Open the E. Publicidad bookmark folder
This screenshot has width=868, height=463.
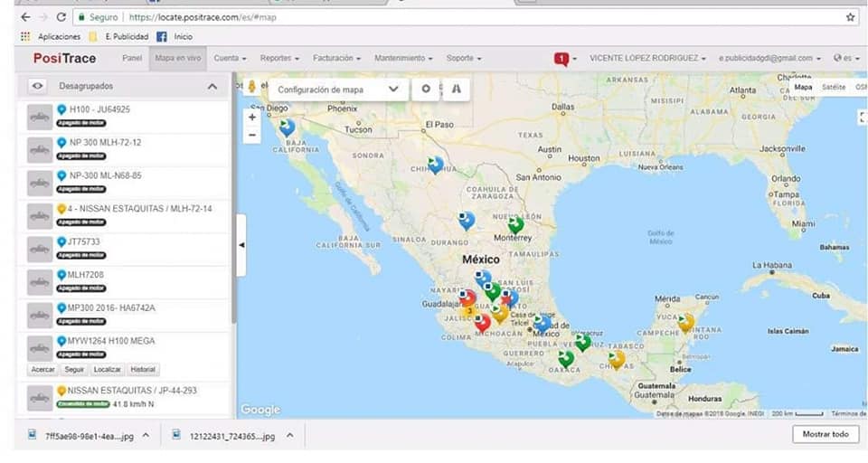click(119, 36)
